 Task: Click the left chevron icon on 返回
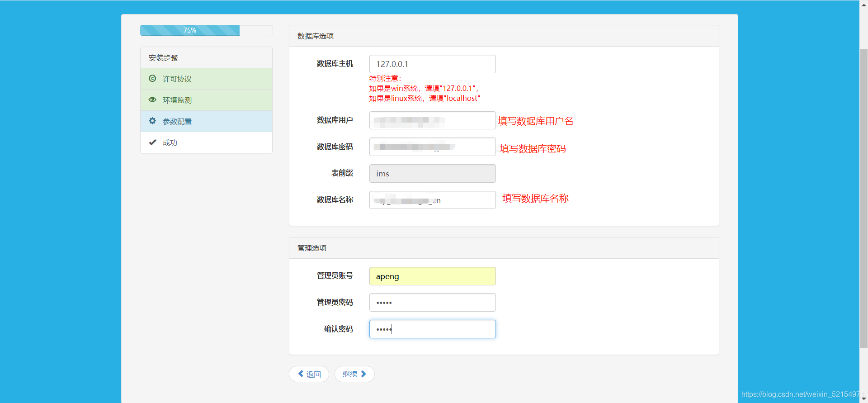tap(301, 374)
